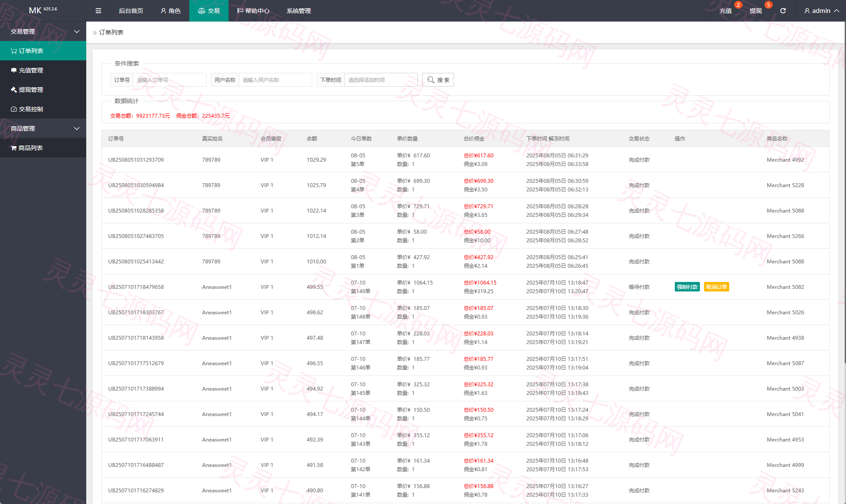Click the search magnifier 搜索 button
This screenshot has height=504, width=846.
[438, 80]
